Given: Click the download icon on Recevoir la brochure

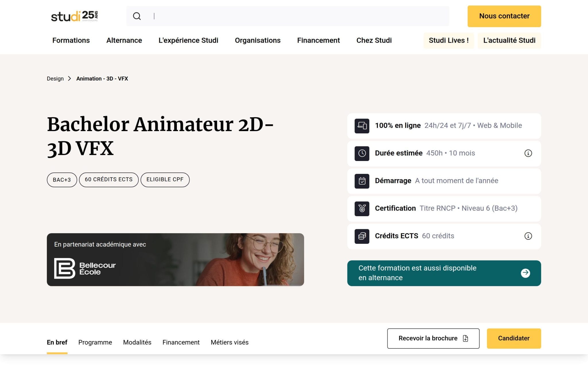Looking at the screenshot, I should tap(465, 338).
